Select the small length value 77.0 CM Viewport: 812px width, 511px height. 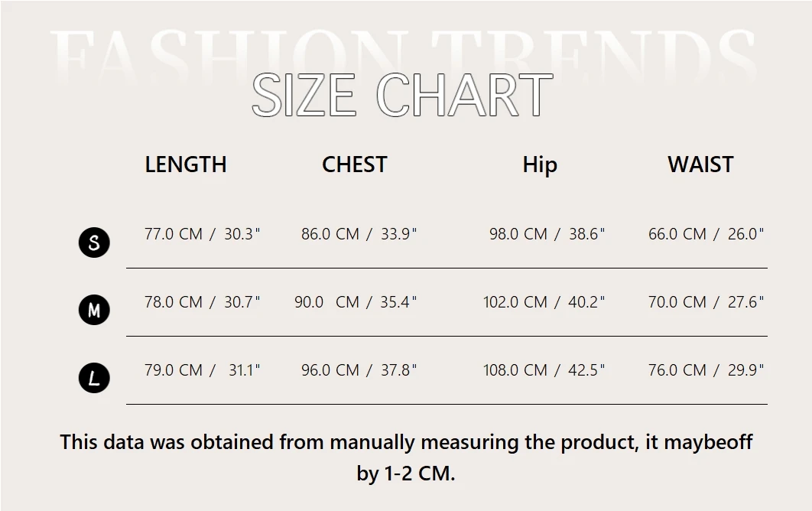(174, 234)
